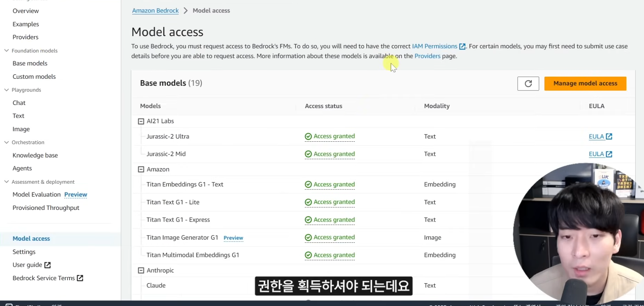Viewport: 644px width, 306px height.
Task: Open Settings in the sidebar
Action: (24, 252)
